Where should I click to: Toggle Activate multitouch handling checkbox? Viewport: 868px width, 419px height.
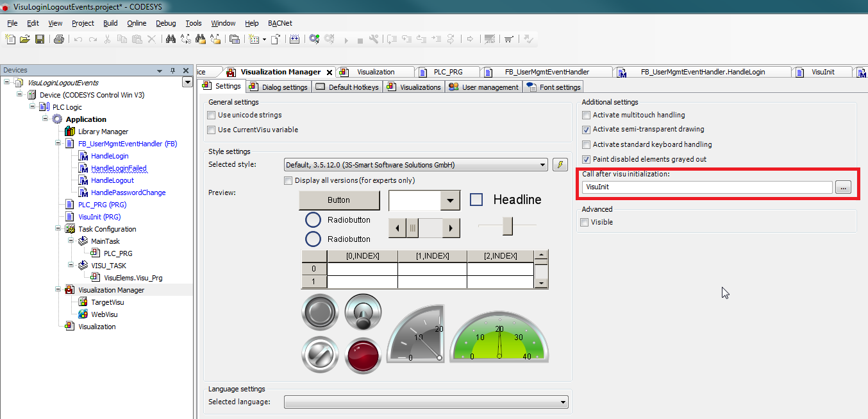[x=586, y=115]
